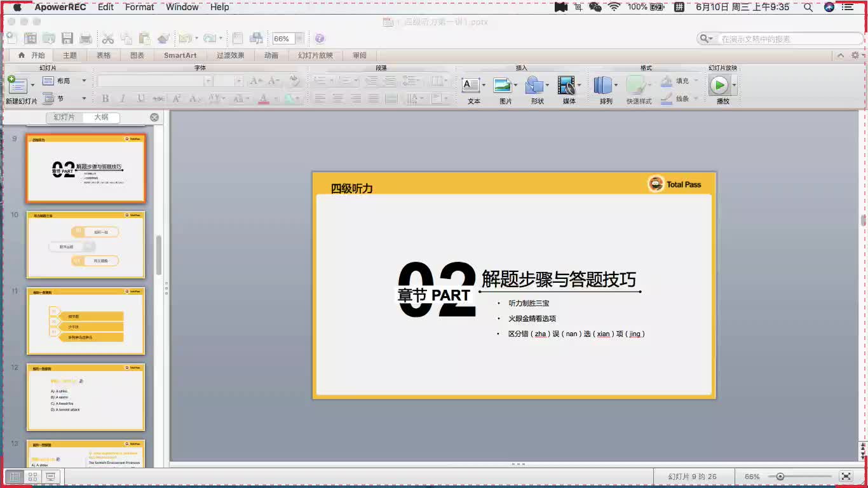Click the Undo arrow icon
This screenshot has width=868, height=488.
coord(185,38)
